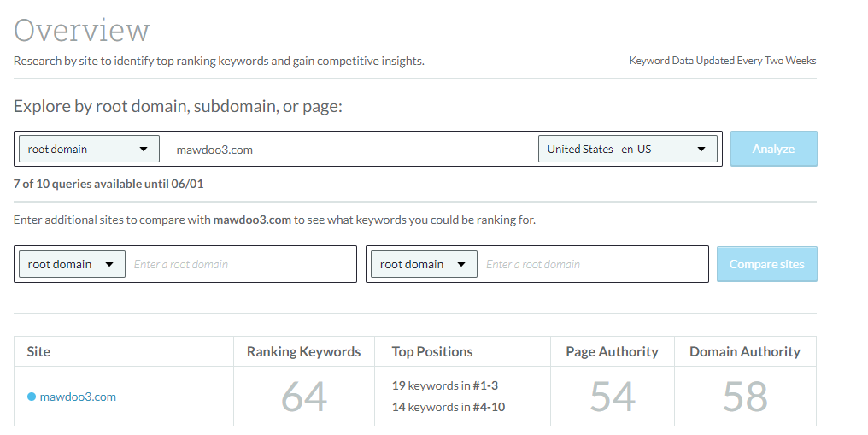
Task: Click '7 of 10 queries available until 06/01'
Action: pos(108,184)
